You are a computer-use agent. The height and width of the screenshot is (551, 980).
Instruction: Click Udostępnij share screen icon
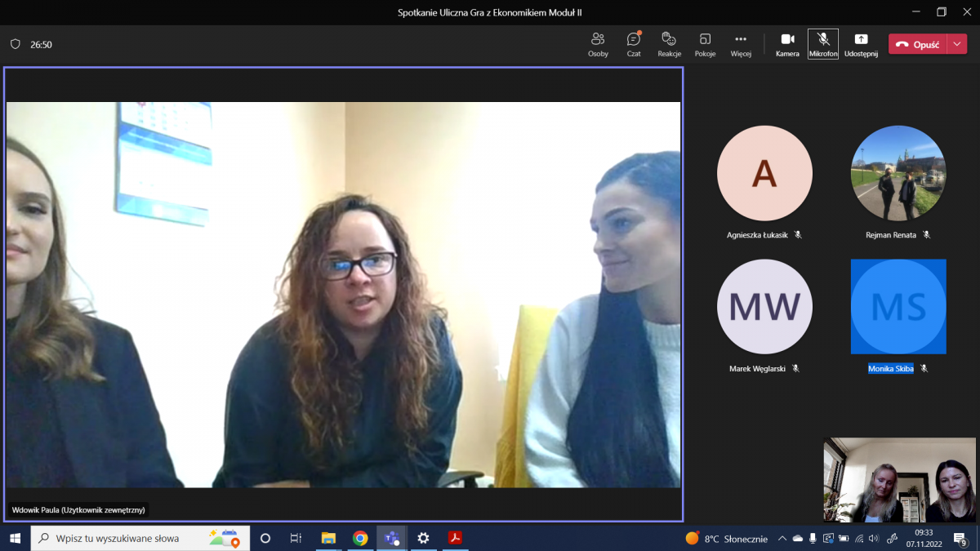861,44
